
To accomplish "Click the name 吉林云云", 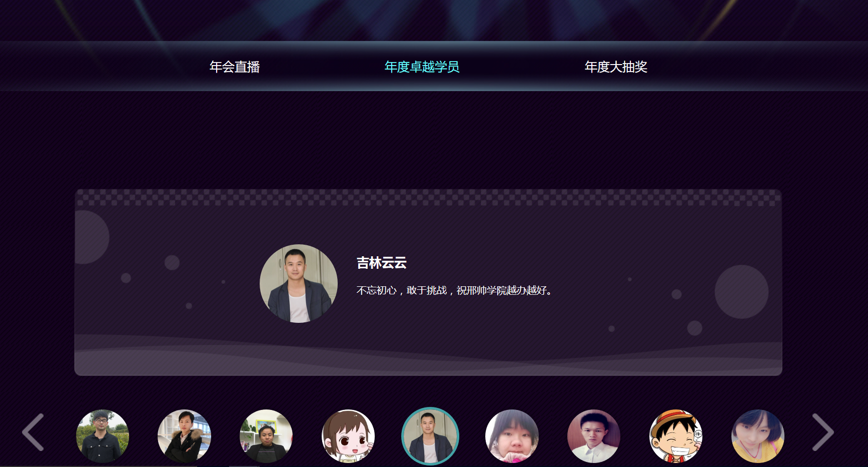I will [382, 263].
